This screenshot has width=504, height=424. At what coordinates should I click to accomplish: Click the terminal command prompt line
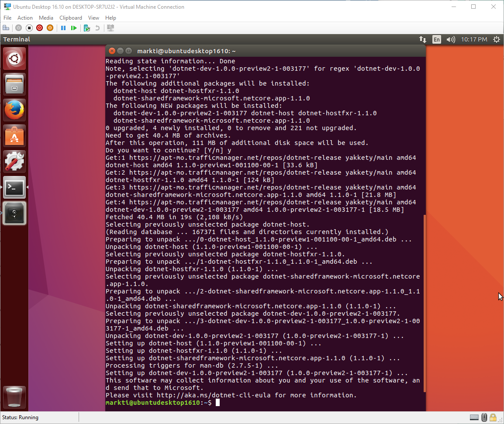tap(262, 403)
